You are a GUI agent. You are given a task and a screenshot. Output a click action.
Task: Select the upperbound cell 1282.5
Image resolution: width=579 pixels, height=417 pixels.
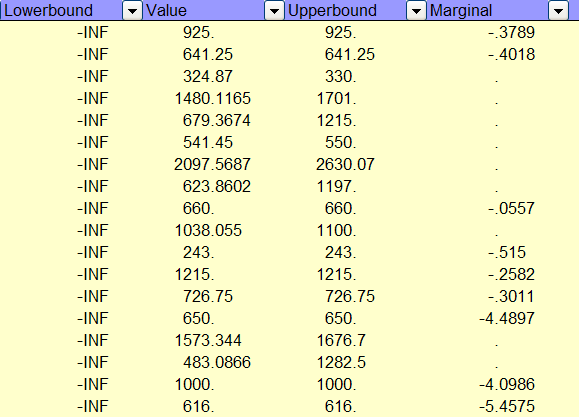coord(341,362)
